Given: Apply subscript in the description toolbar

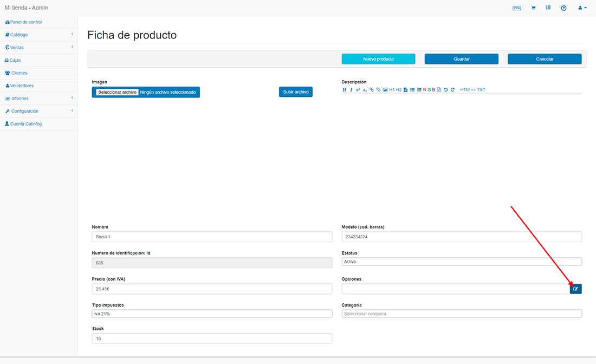Looking at the screenshot, I should [365, 90].
